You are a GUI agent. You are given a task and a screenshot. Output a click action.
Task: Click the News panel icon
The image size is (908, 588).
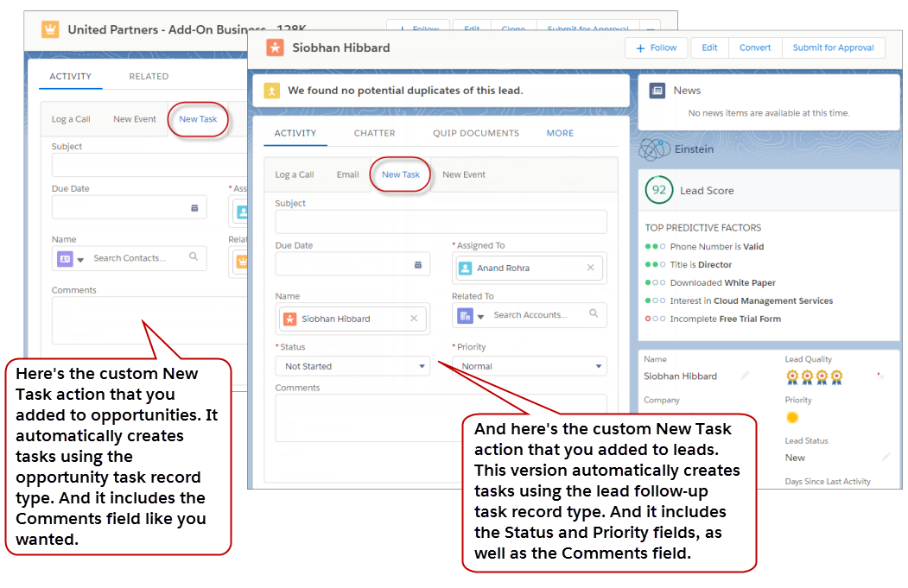pyautogui.click(x=657, y=91)
